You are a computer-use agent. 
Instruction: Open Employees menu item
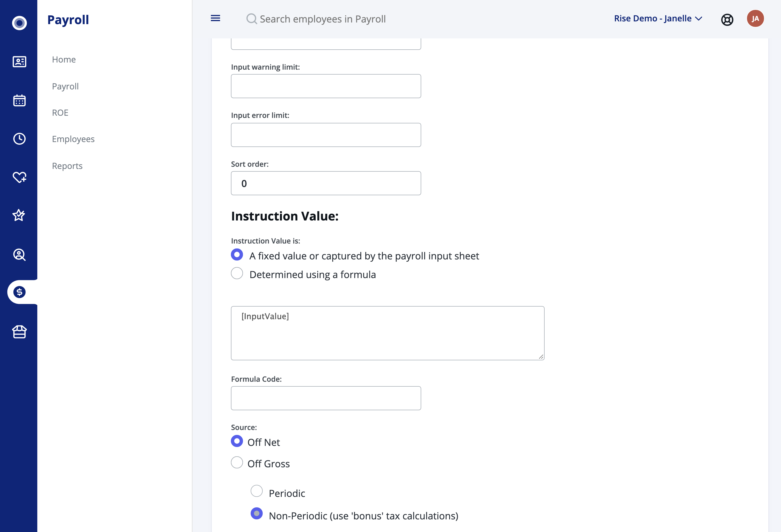pos(73,139)
